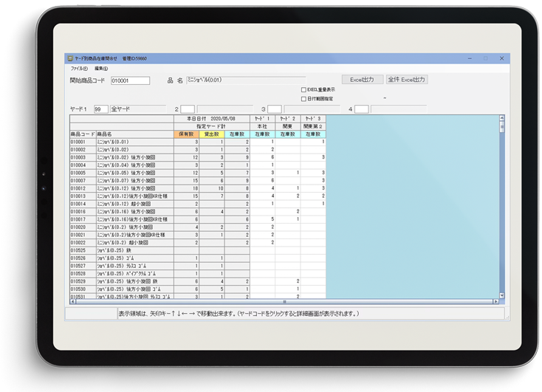
Task: Click horizontal scrollbar right arrow
Action: [x=495, y=301]
